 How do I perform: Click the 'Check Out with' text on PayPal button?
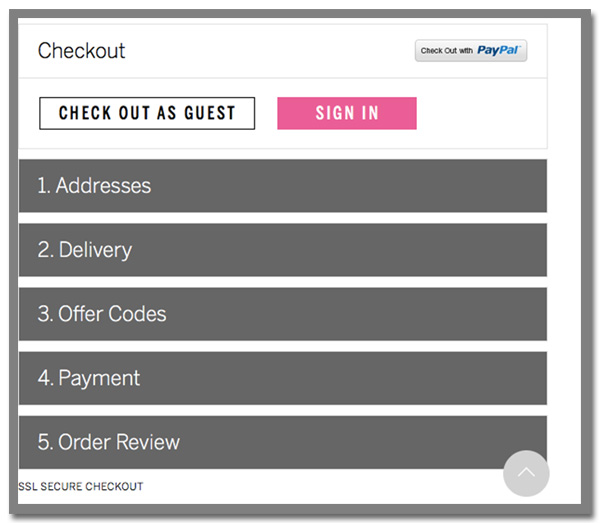[x=447, y=51]
